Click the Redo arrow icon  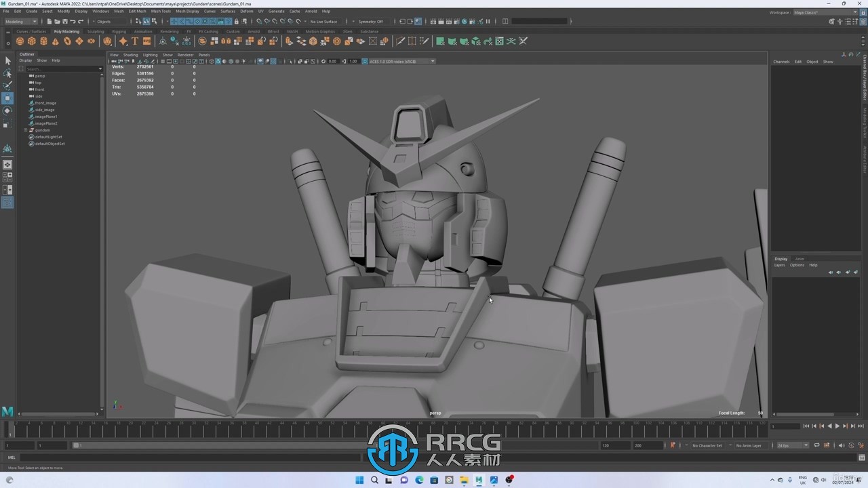pyautogui.click(x=80, y=22)
